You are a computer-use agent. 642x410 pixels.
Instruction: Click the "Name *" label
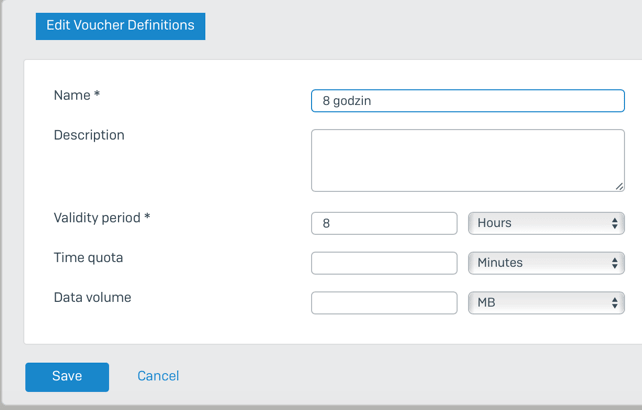click(x=77, y=95)
